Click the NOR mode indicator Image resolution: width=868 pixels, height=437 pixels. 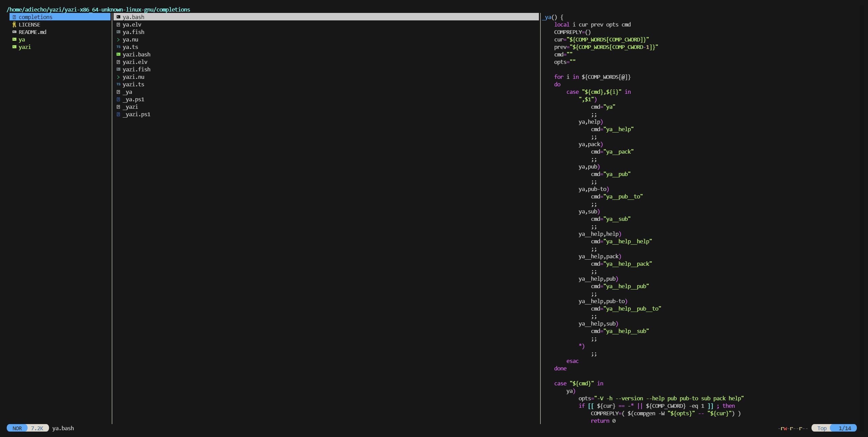pos(17,428)
